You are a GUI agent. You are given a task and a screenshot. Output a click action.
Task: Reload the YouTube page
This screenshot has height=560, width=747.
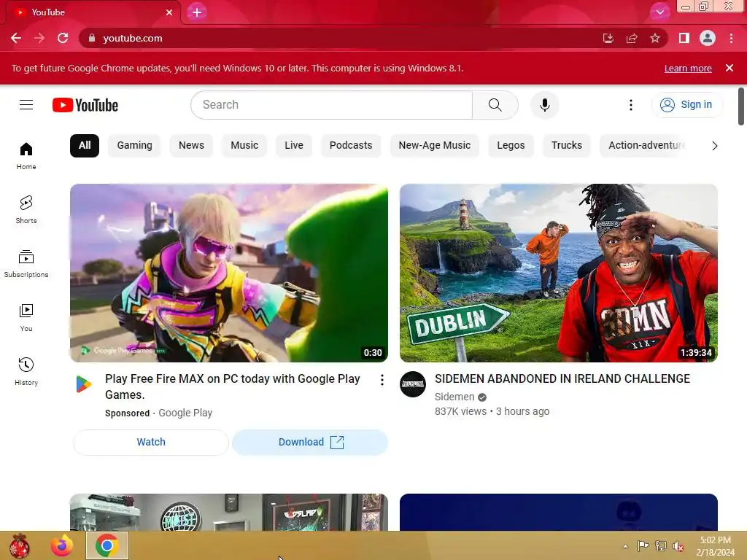click(x=63, y=38)
